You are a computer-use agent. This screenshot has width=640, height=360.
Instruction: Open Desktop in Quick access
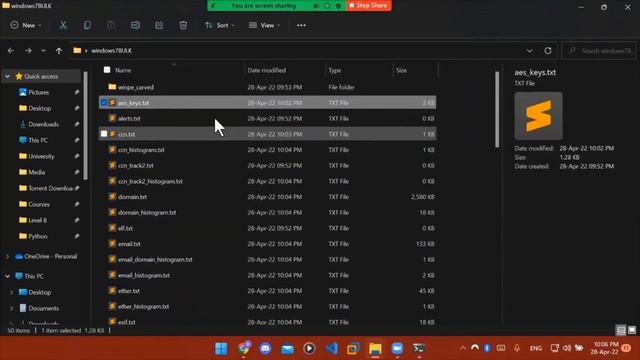(x=40, y=108)
